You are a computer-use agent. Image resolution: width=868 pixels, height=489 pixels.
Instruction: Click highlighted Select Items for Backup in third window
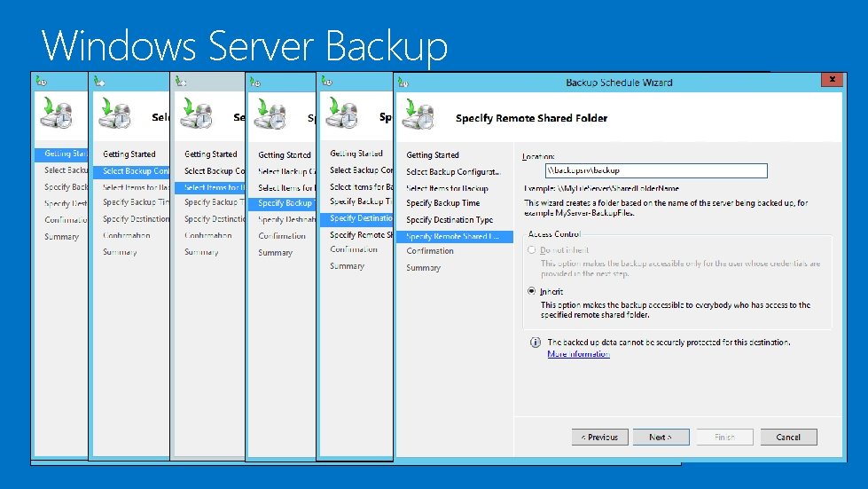point(210,188)
